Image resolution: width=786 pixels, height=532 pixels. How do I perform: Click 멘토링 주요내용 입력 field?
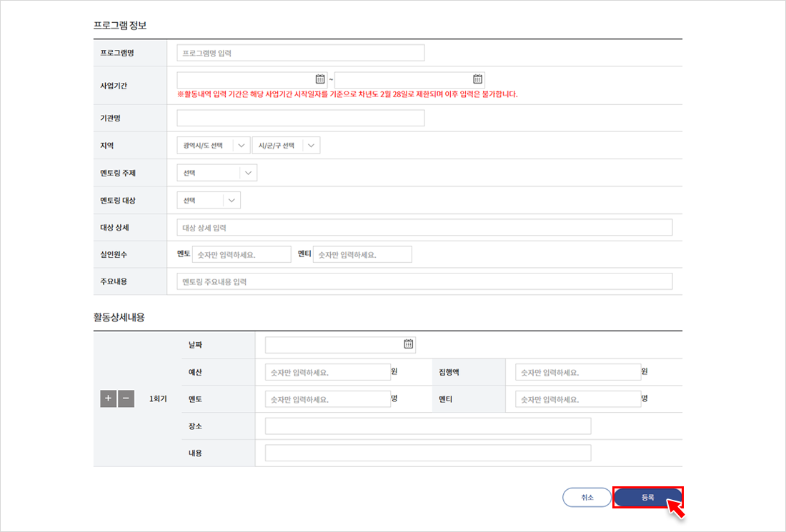pos(424,281)
